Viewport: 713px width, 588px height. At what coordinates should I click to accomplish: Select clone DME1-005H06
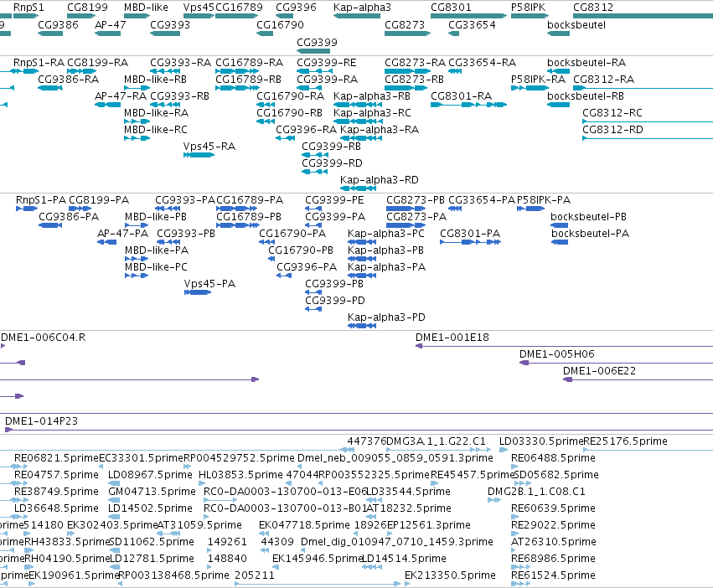pyautogui.click(x=557, y=353)
